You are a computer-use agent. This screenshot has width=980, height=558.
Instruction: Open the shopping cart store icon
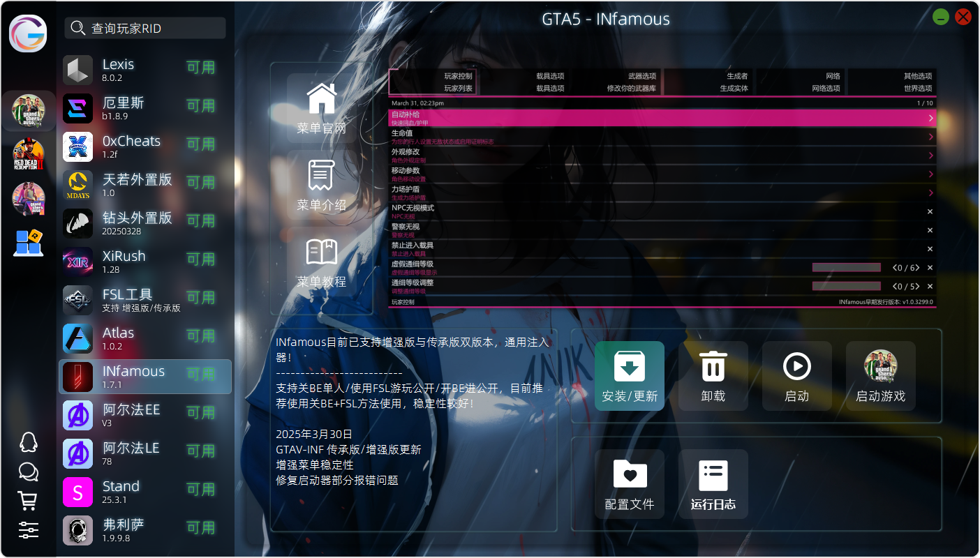click(x=28, y=500)
